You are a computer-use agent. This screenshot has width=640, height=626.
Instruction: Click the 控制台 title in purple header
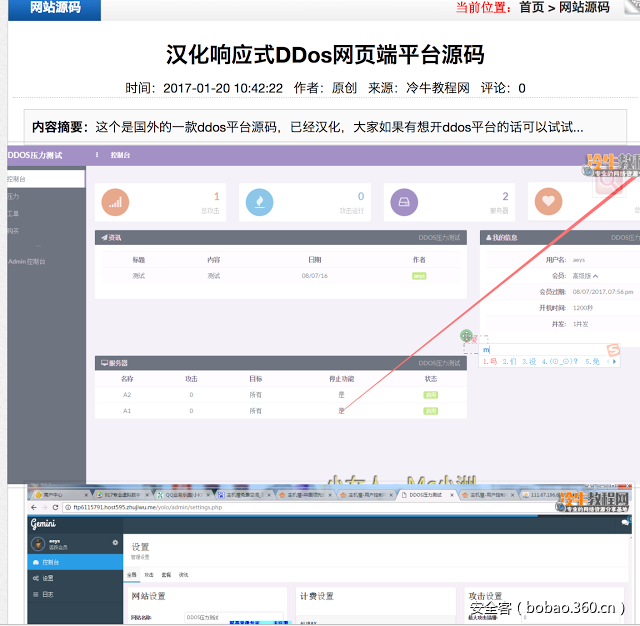[x=120, y=155]
